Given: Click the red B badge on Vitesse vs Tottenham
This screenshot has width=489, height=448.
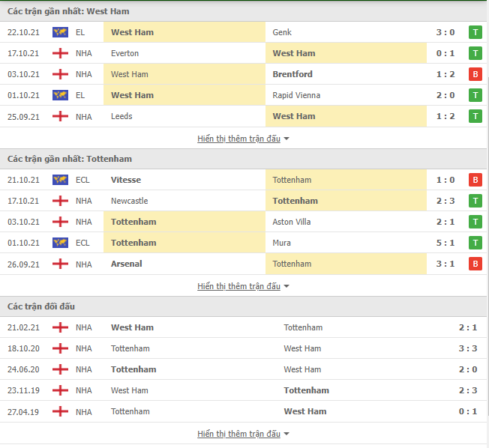Looking at the screenshot, I should (475, 180).
